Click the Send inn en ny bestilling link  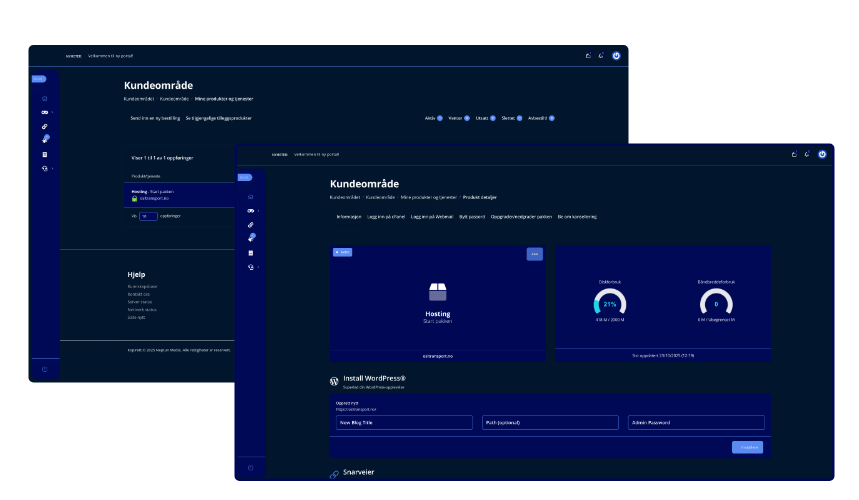click(x=155, y=118)
